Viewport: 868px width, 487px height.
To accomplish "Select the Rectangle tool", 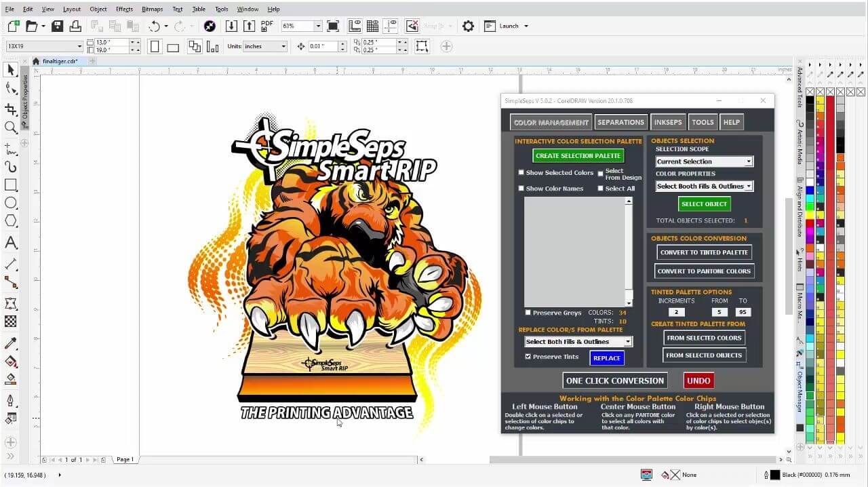I will point(11,184).
